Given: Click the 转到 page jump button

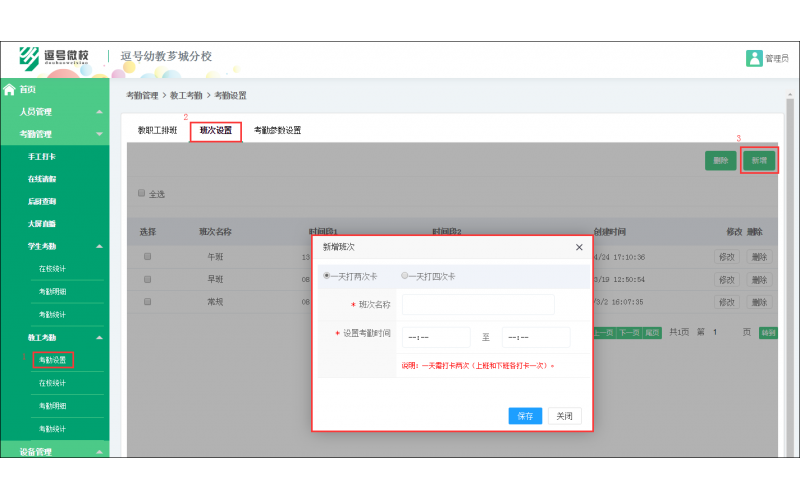Looking at the screenshot, I should click(x=768, y=333).
